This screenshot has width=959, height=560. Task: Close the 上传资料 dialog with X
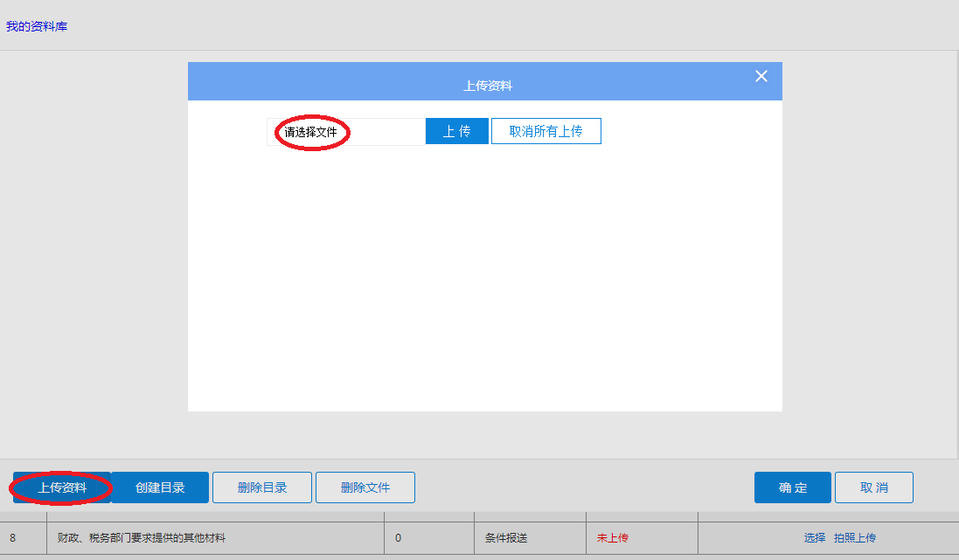761,77
